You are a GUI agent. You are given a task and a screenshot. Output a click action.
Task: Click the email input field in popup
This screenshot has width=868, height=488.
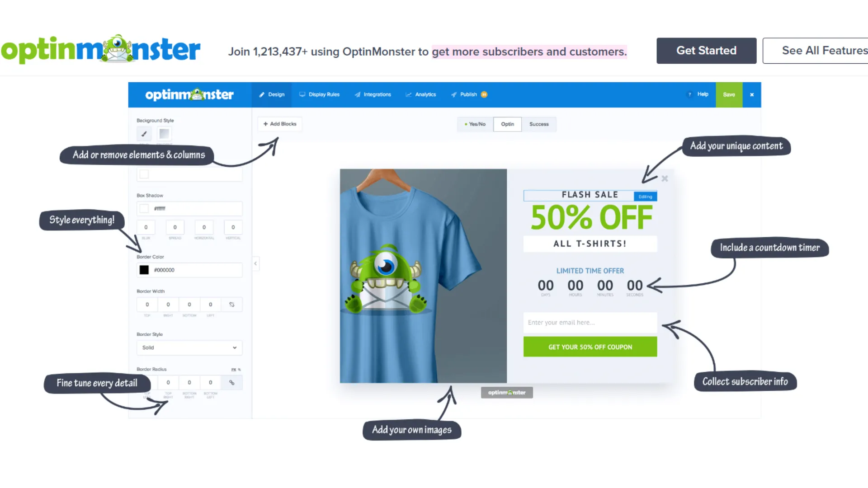tap(590, 322)
